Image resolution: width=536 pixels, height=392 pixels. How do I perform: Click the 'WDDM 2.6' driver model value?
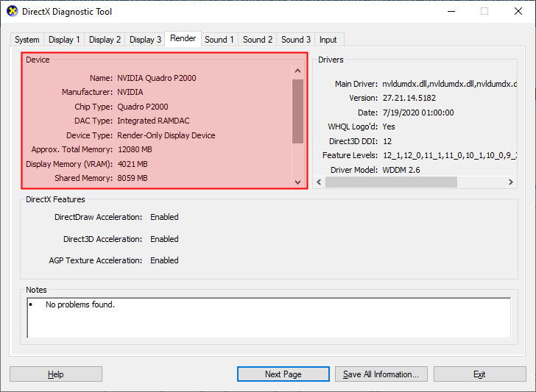click(401, 170)
